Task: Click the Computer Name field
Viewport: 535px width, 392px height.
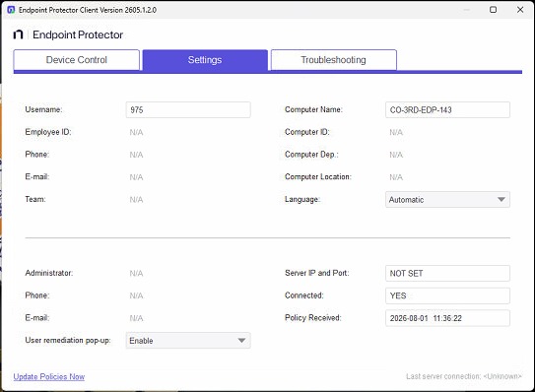Action: pyautogui.click(x=447, y=110)
